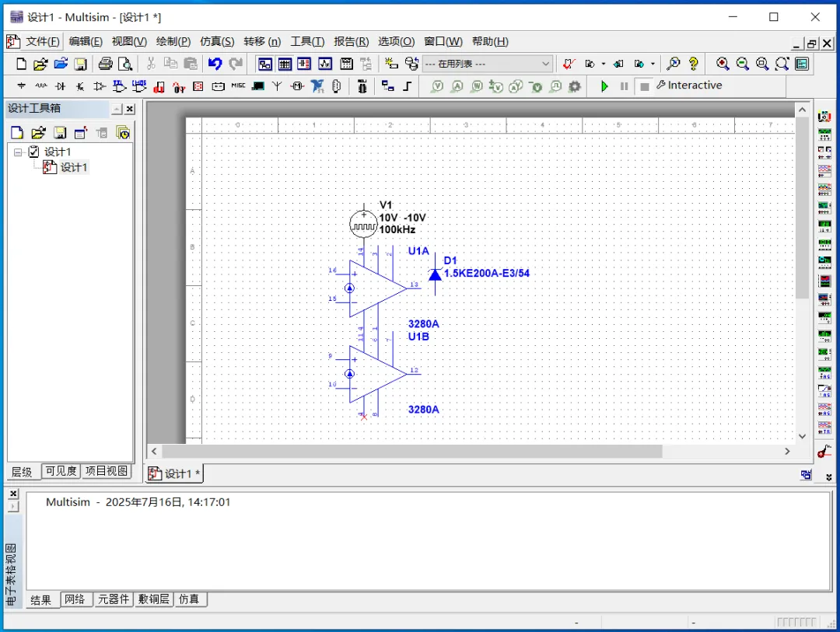The width and height of the screenshot is (840, 632).
Task: Place an MCU chip component
Action: [362, 86]
